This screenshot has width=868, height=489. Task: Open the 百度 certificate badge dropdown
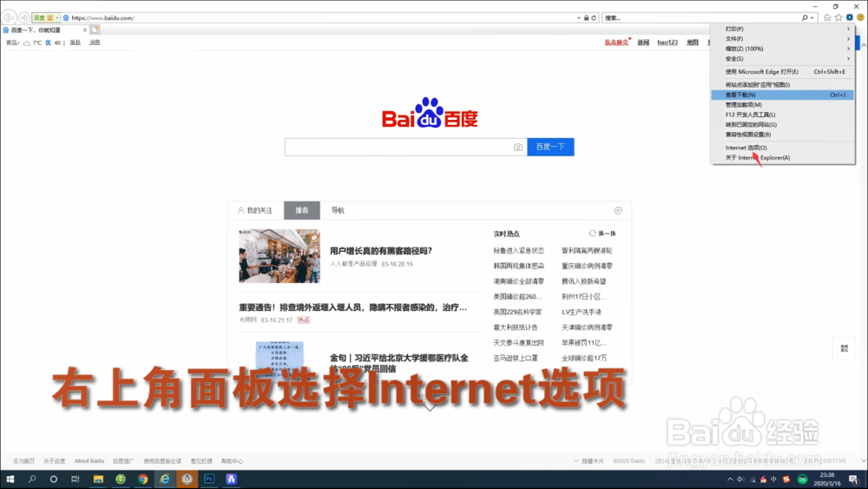coord(56,17)
